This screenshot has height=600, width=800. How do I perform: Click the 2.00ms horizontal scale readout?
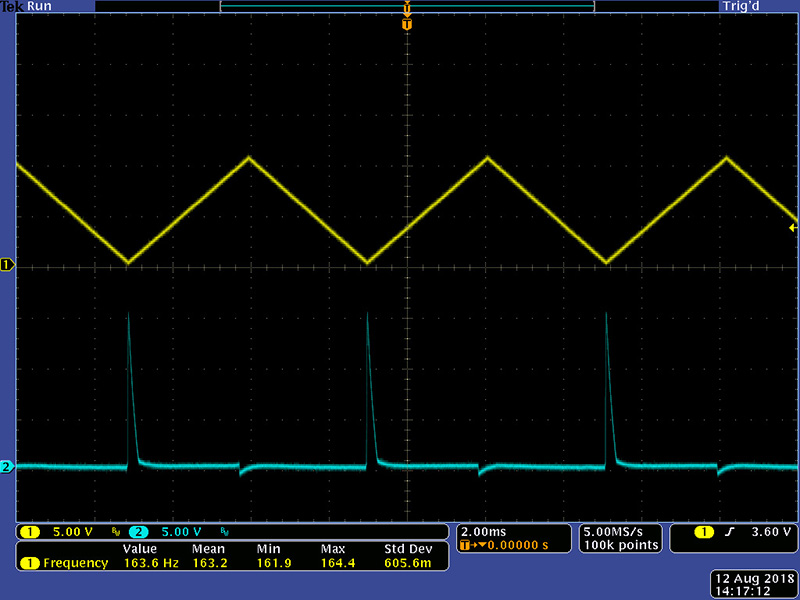tap(485, 531)
